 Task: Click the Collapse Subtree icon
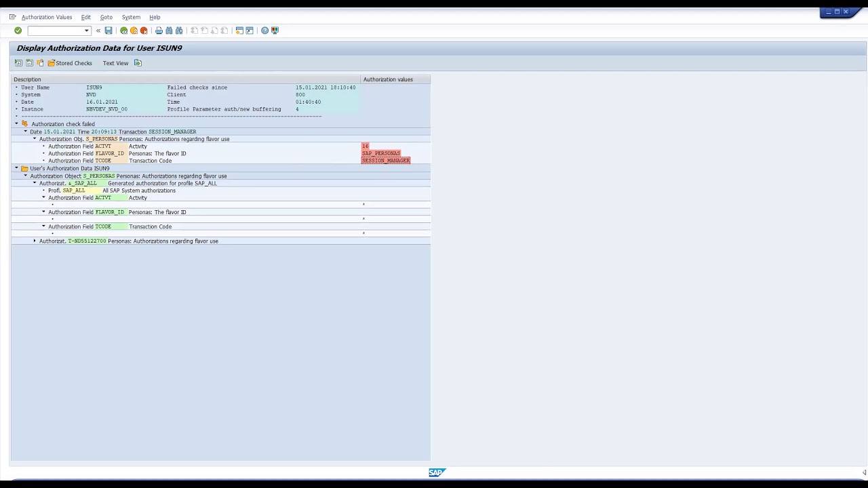pos(29,63)
